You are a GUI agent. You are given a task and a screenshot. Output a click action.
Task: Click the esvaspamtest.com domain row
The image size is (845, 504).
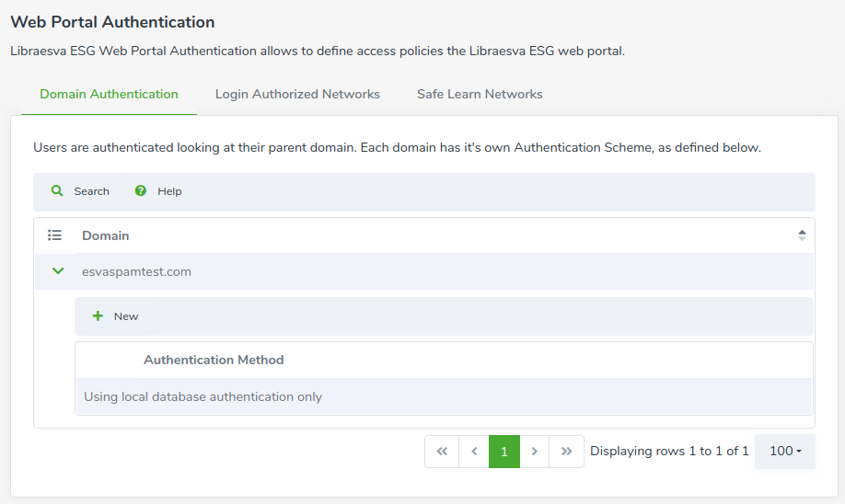(x=424, y=271)
